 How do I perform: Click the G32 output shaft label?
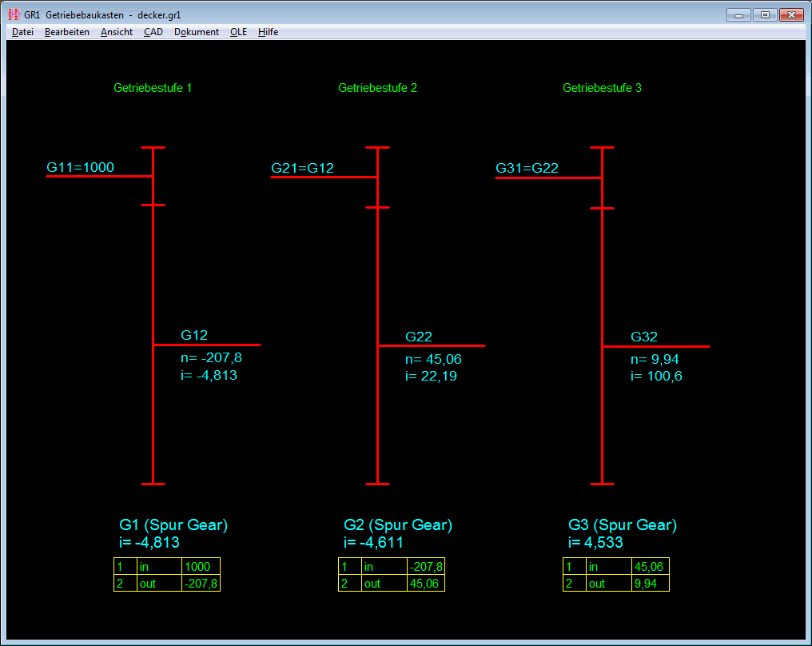tap(644, 337)
